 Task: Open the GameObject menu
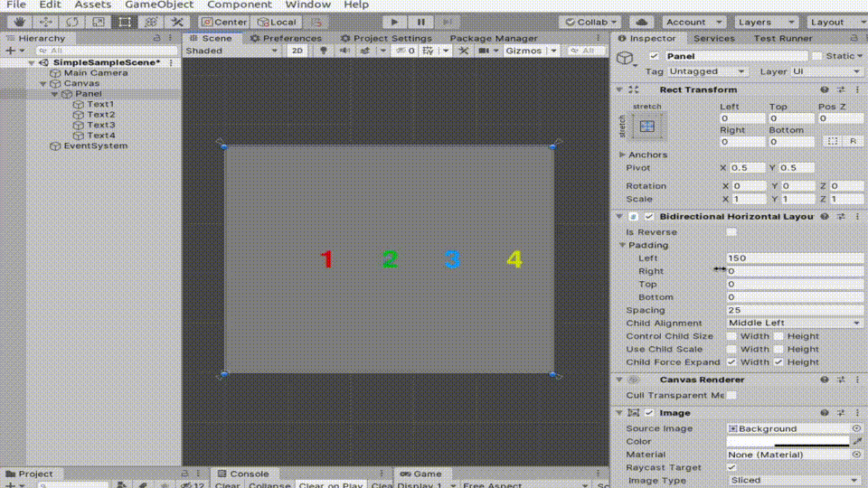tap(159, 5)
